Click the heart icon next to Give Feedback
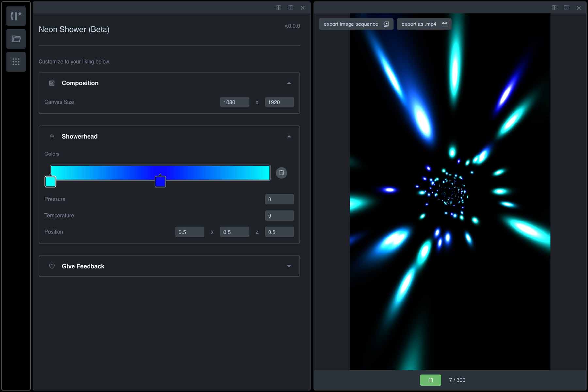This screenshot has height=392, width=588. (52, 266)
